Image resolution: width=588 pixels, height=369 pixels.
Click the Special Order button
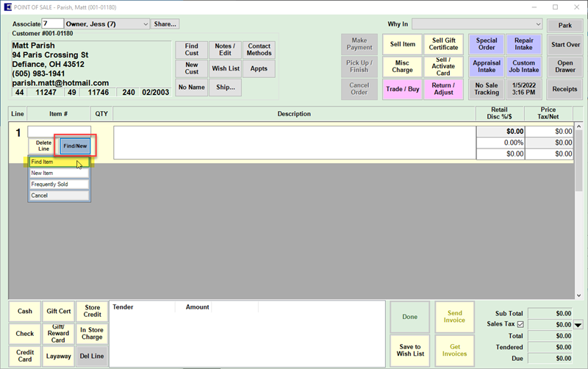point(487,44)
